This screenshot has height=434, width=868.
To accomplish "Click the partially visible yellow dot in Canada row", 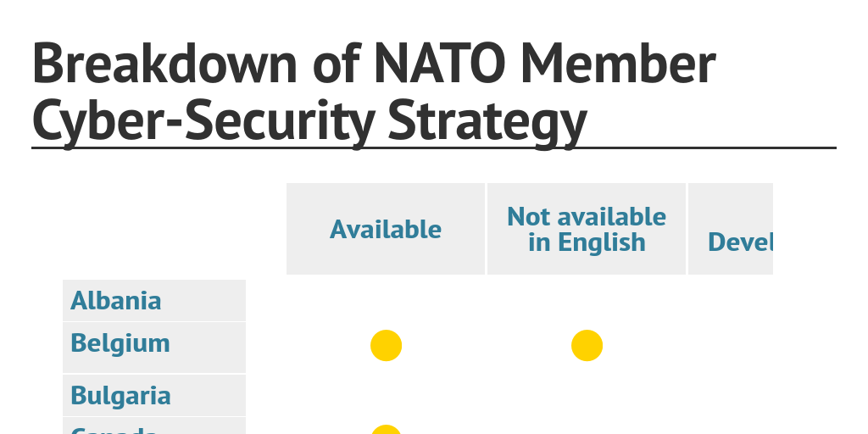I will (386, 430).
